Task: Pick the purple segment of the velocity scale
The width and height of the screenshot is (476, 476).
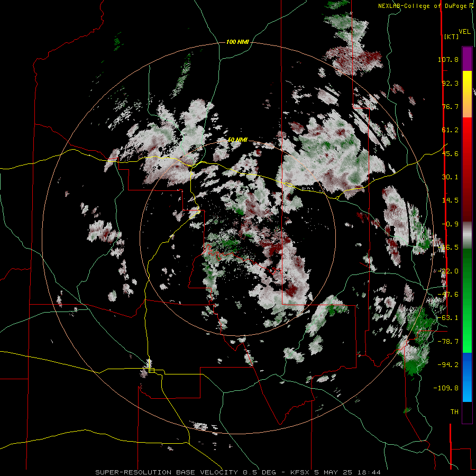Action: tap(467, 59)
